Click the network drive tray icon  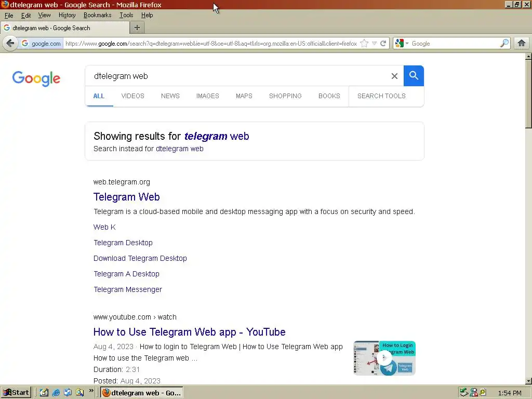464,393
